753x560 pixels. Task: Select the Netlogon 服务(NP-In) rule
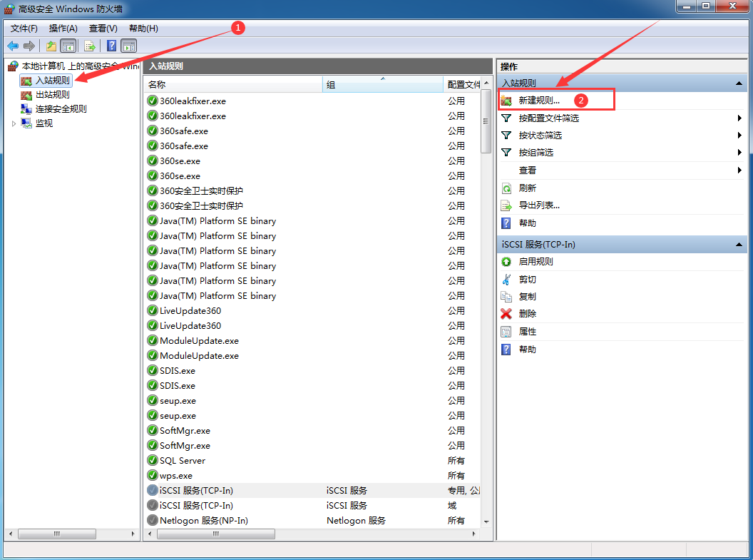(204, 521)
